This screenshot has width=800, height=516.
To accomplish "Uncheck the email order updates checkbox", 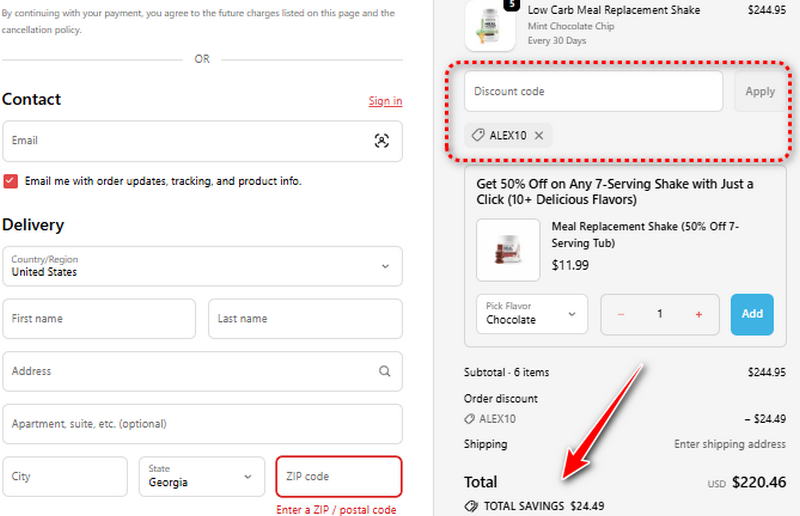I will click(x=11, y=181).
